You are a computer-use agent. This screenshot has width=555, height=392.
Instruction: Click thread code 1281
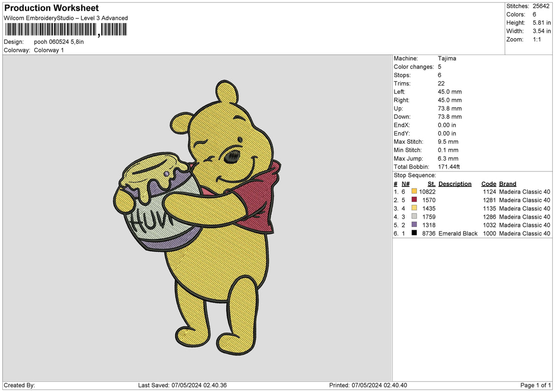point(489,200)
